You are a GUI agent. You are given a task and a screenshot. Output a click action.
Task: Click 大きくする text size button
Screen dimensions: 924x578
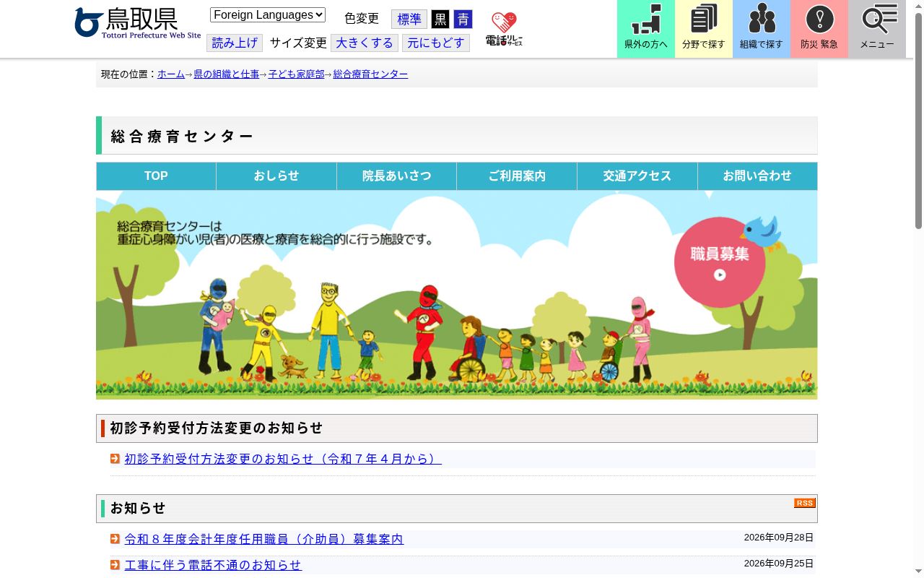click(x=365, y=43)
